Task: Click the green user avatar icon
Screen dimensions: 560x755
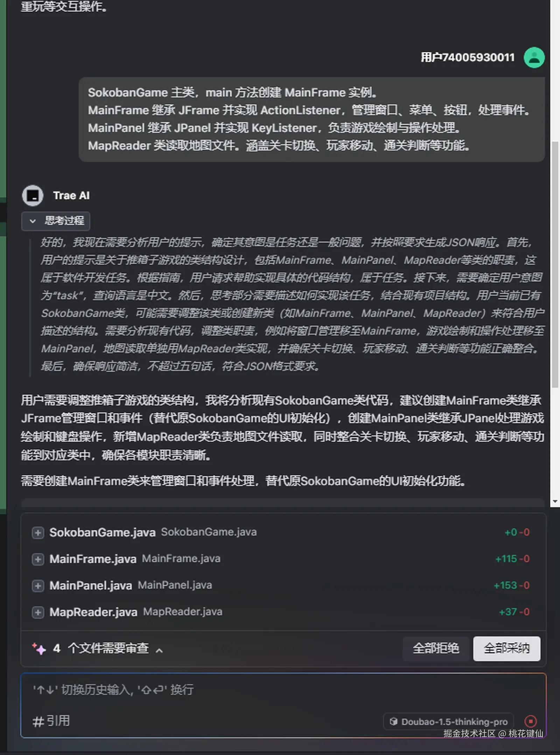Action: (x=534, y=57)
